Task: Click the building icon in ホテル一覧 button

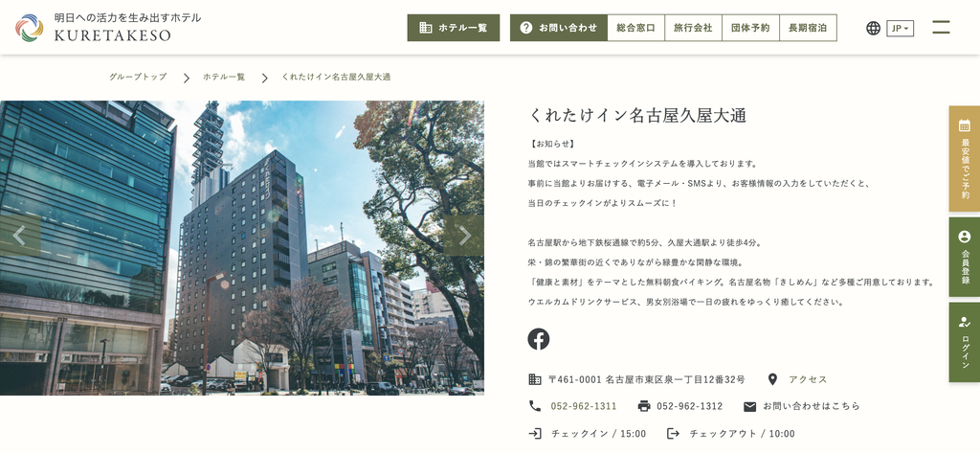Action: tap(426, 28)
